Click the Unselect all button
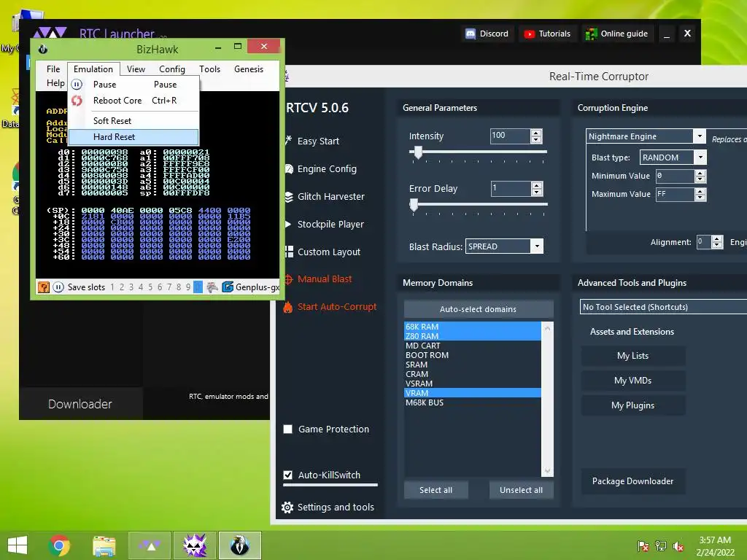The width and height of the screenshot is (747, 560). (521, 490)
